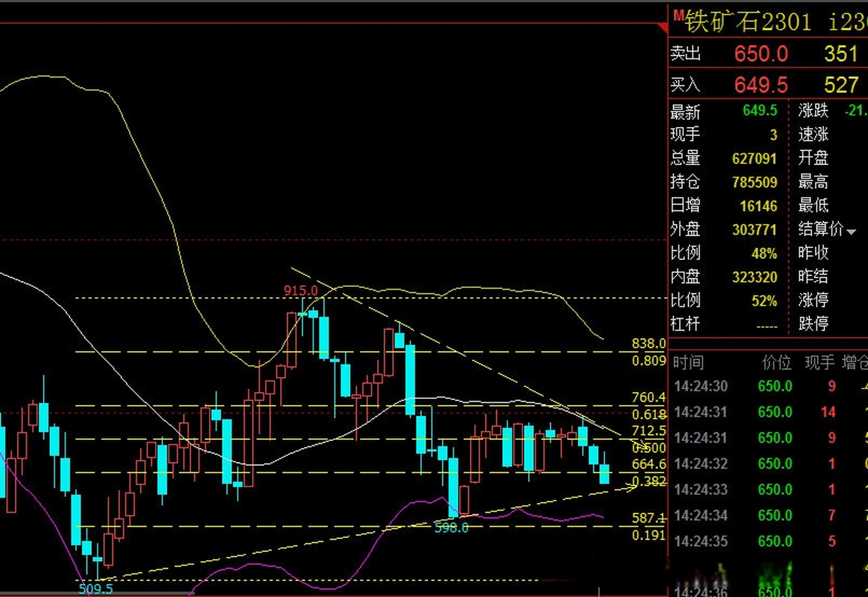Click the 0.382 Fibonacci ratio label
Viewport: 868px width, 597px height.
click(x=649, y=481)
